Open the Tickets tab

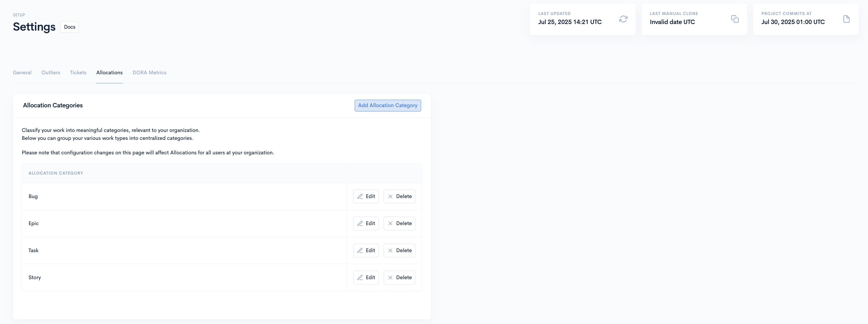tap(78, 73)
